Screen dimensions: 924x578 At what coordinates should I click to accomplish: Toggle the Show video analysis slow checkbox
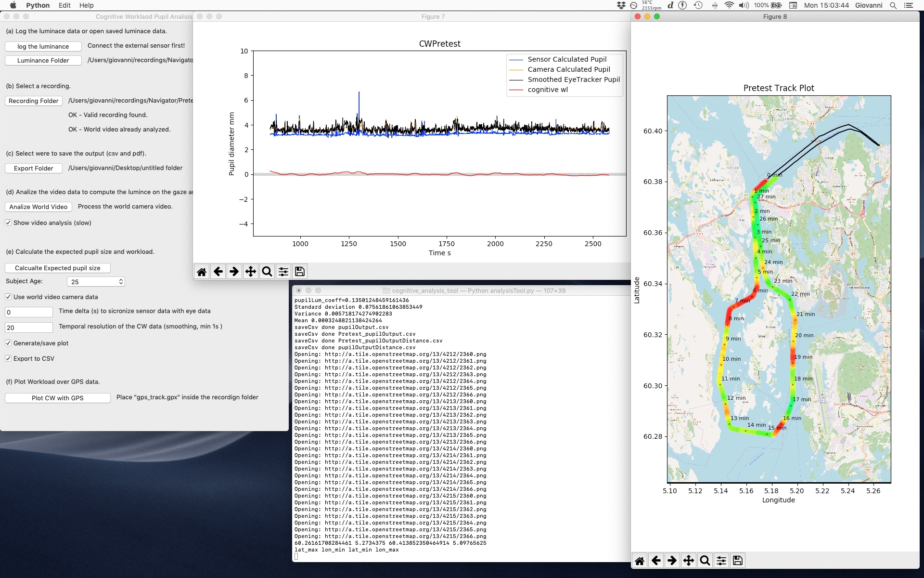tap(8, 223)
